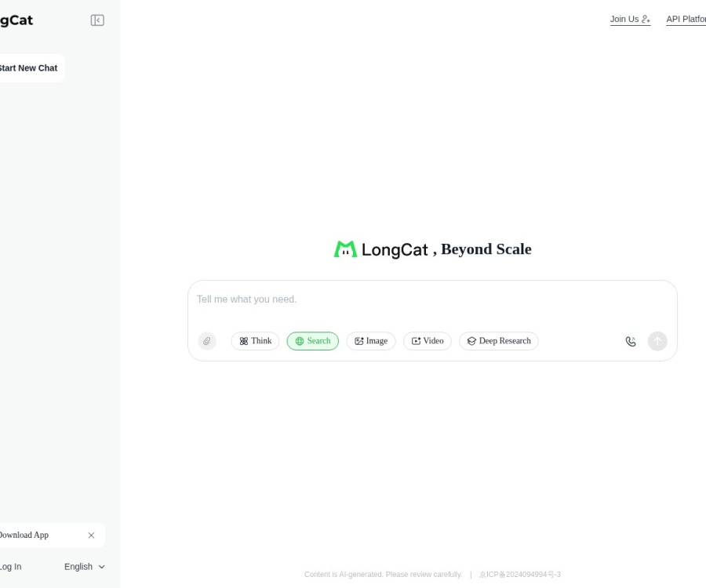The image size is (706, 588).
Task: Open the Join Us link
Action: coord(631,20)
